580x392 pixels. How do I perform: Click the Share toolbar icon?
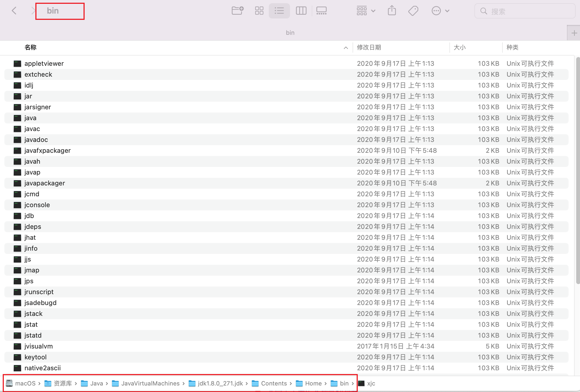392,11
